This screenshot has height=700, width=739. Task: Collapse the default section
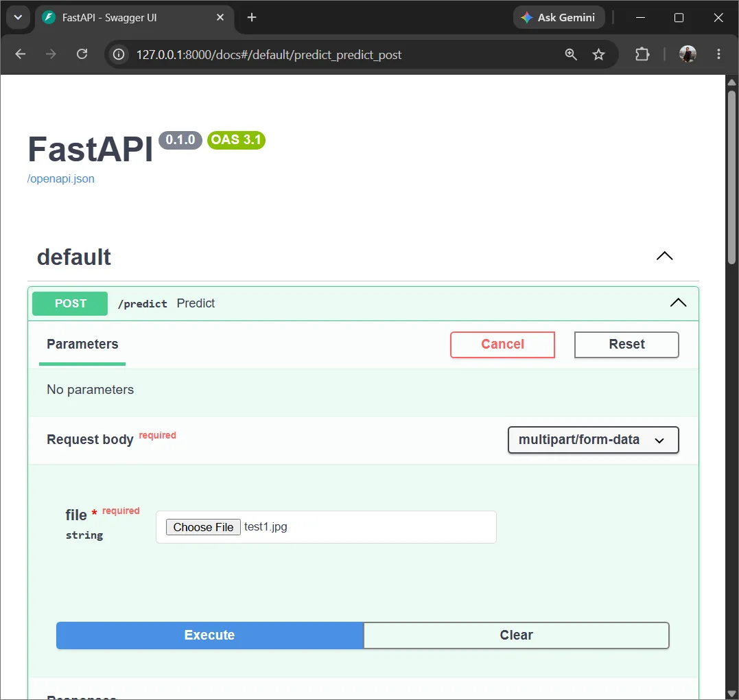click(664, 256)
